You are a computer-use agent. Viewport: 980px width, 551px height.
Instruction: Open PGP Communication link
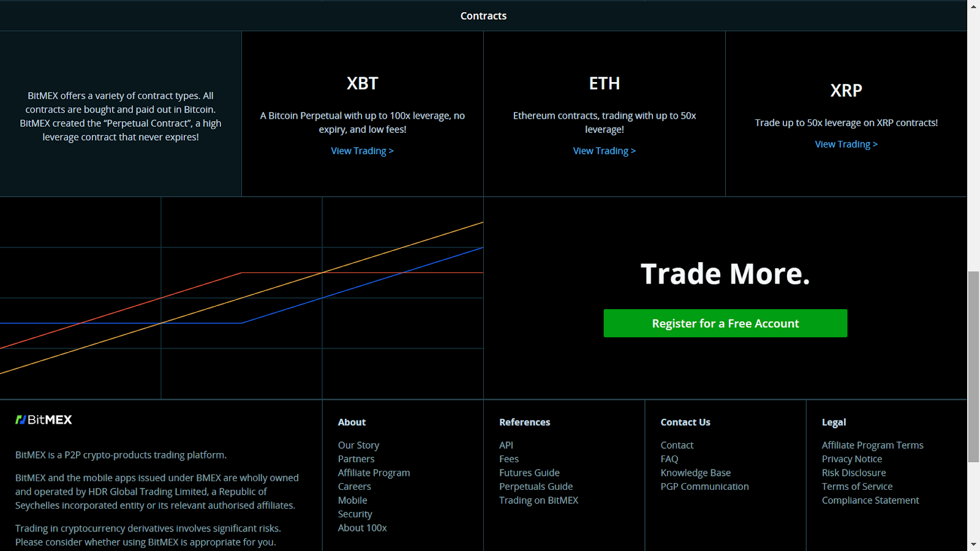(x=705, y=486)
